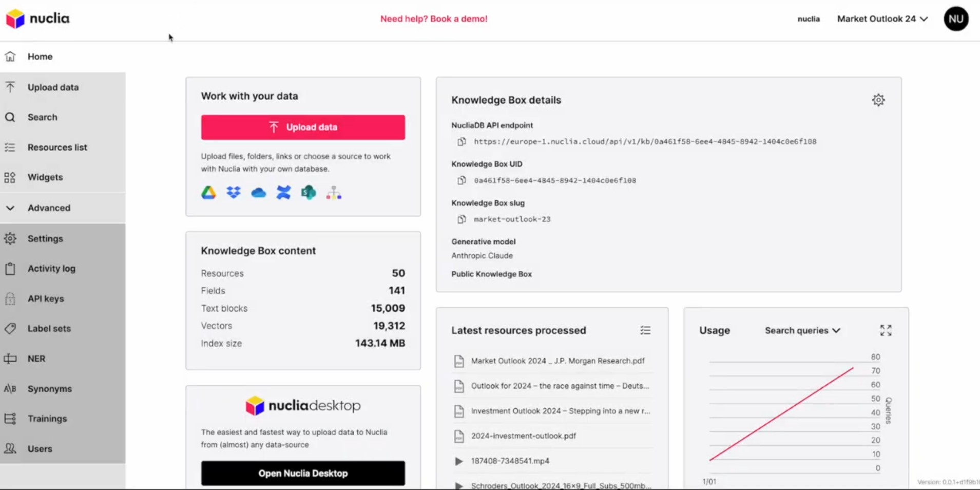Screen dimensions: 980x490
Task: Open the Market Outlook 24 knowledge box dropdown
Action: pos(882,19)
